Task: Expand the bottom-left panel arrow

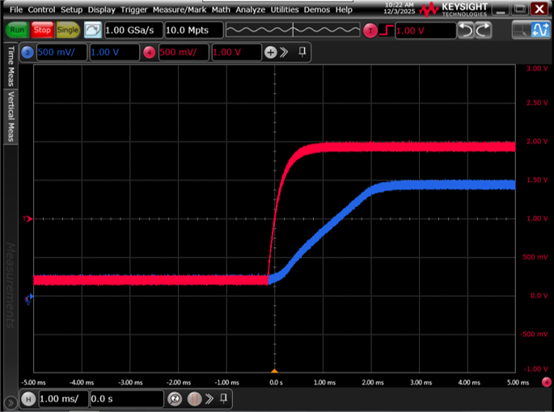Action: tap(10, 402)
